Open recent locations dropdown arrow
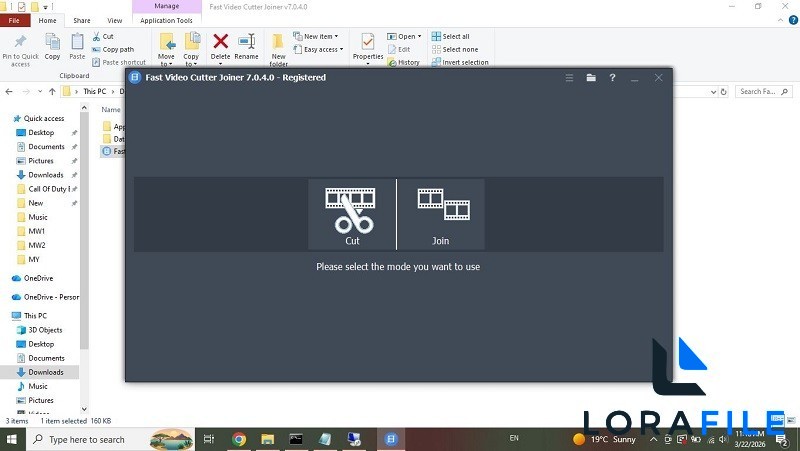The width and height of the screenshot is (800, 451). tap(40, 91)
